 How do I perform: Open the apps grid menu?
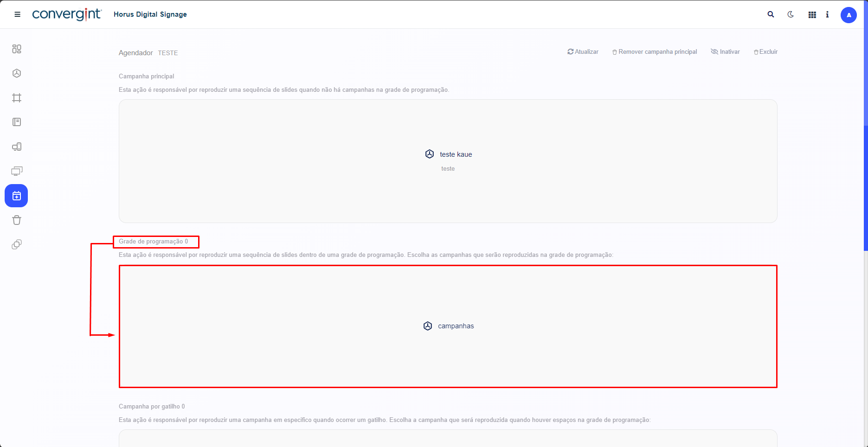point(812,15)
